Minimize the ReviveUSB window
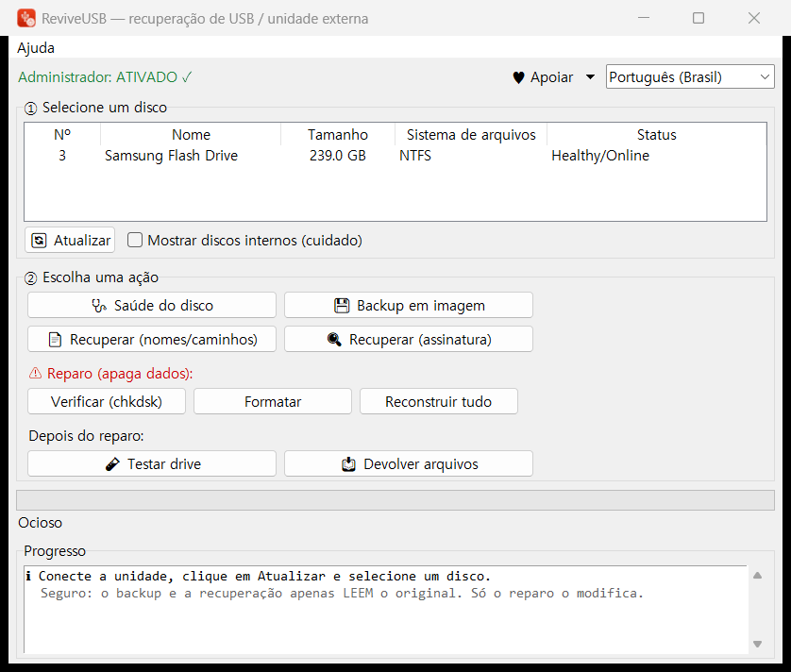 (644, 18)
